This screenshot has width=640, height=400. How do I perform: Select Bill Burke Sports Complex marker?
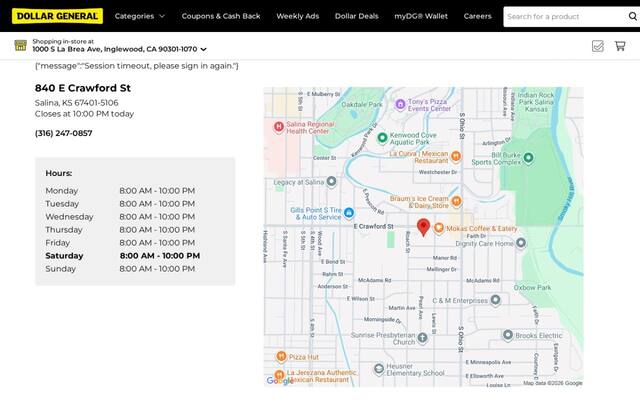tap(529, 157)
